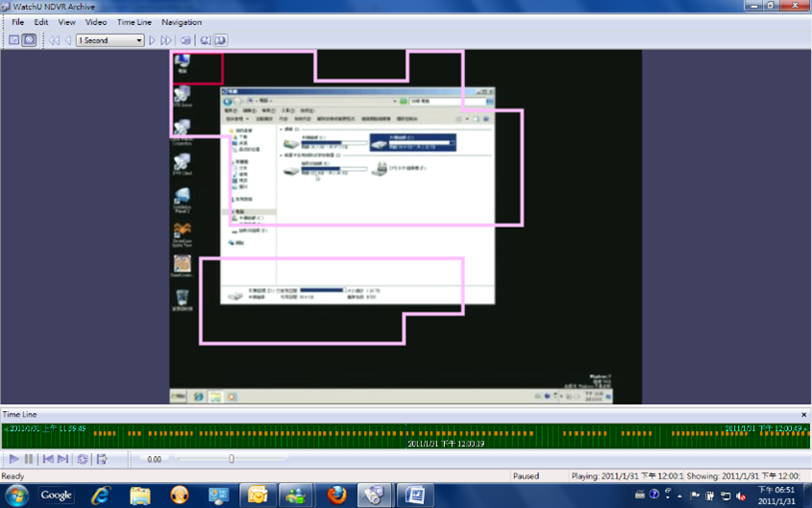This screenshot has height=508, width=812.
Task: Click the fast forward double-arrow icon
Action: [x=166, y=40]
